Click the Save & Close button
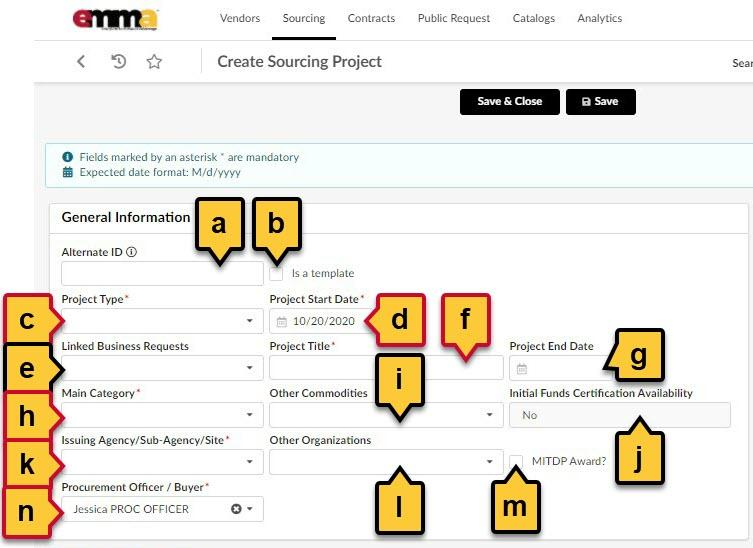753x548 pixels. [510, 102]
